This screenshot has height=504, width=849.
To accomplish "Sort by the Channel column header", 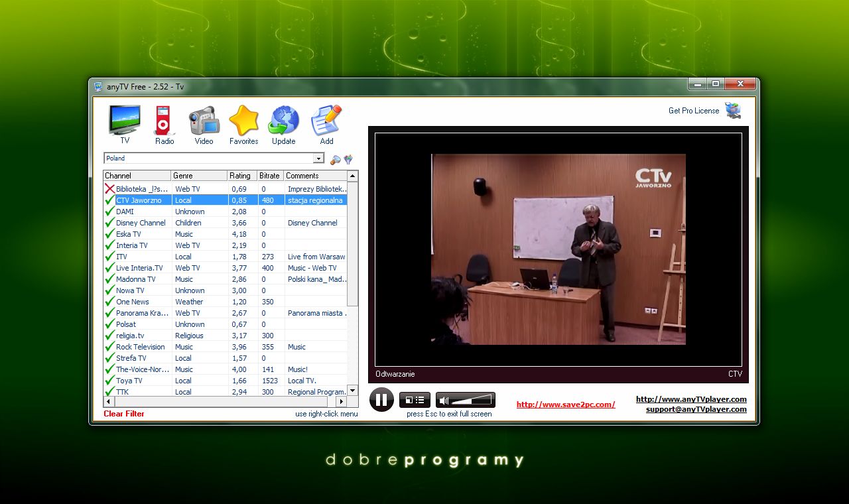I will tap(137, 176).
